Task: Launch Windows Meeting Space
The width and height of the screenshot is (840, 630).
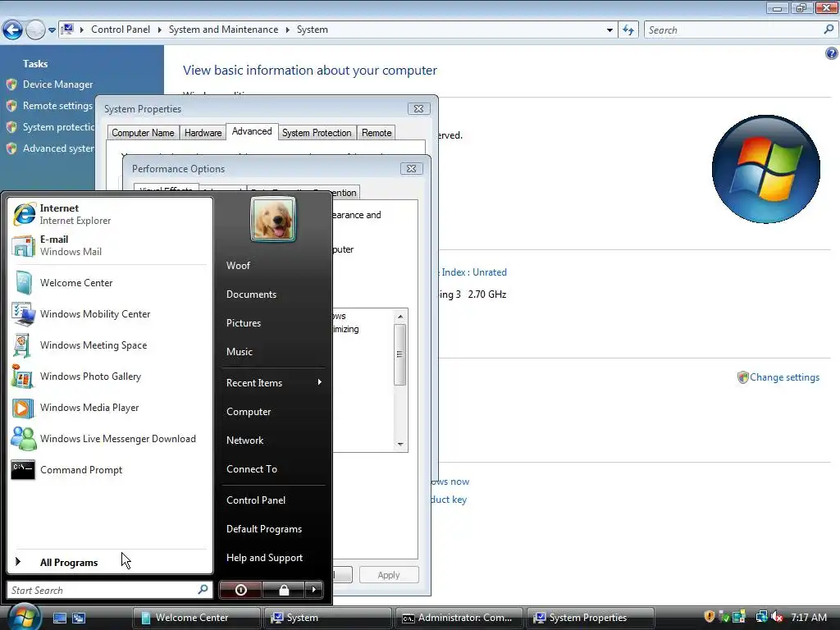Action: click(x=110, y=345)
